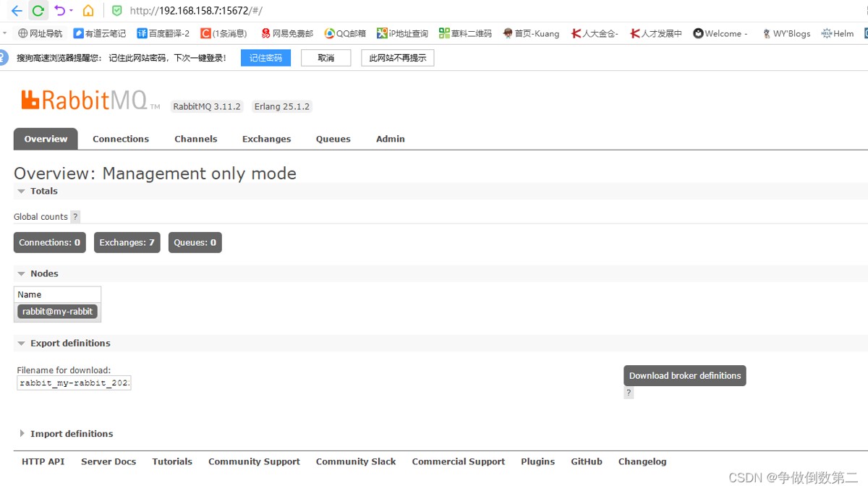Screen dimensions: 868x491
Task: Click the Erlang 25.1.2 version label
Action: (x=282, y=106)
